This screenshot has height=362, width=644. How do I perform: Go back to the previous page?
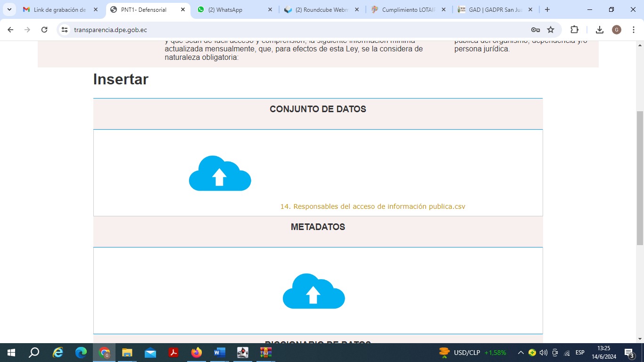pyautogui.click(x=10, y=30)
